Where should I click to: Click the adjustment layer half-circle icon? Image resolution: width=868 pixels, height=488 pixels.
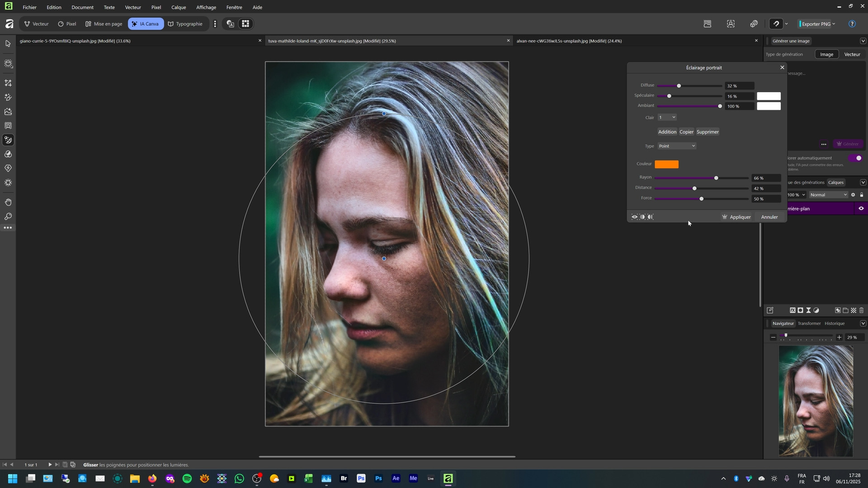pyautogui.click(x=816, y=310)
